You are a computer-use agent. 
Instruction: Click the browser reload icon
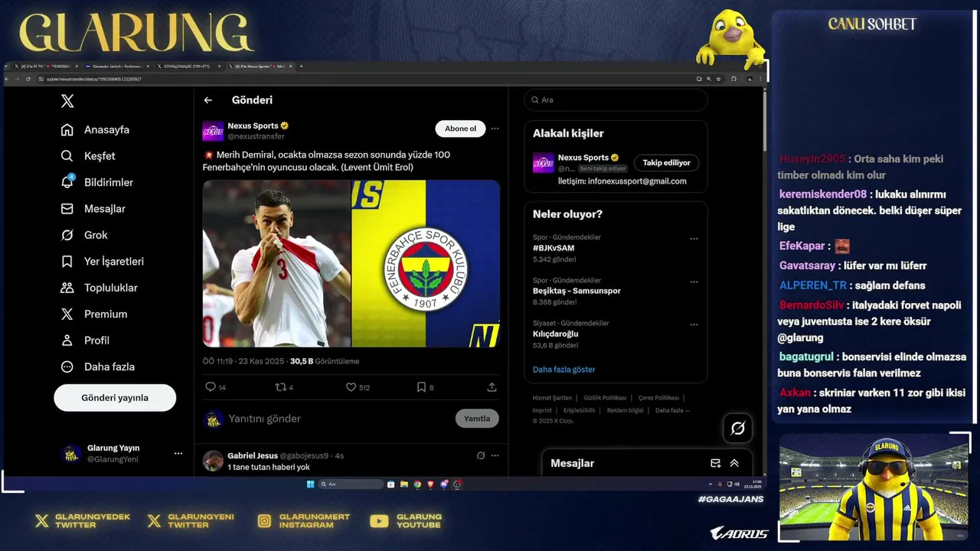pos(28,79)
